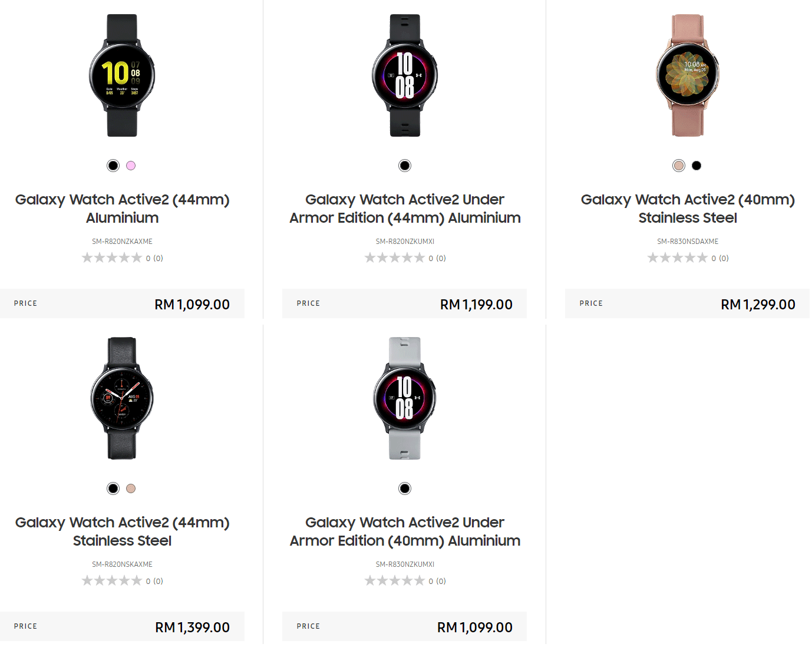Click star rating under SM-R830NSDAXME
The image size is (812, 657).
(678, 257)
